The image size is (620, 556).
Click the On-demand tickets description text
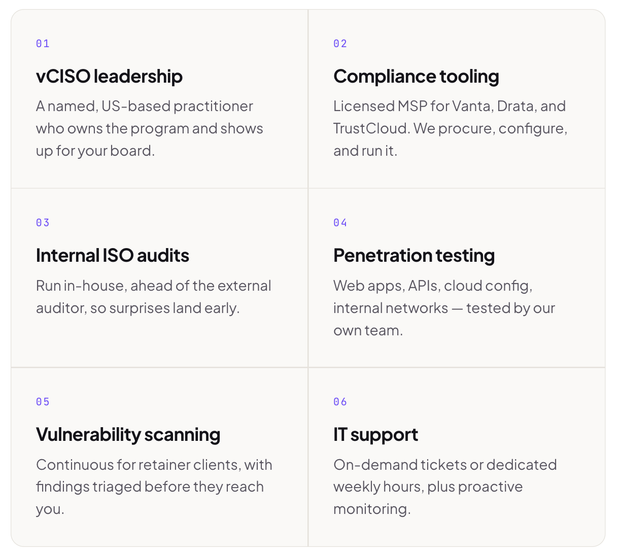tap(445, 487)
